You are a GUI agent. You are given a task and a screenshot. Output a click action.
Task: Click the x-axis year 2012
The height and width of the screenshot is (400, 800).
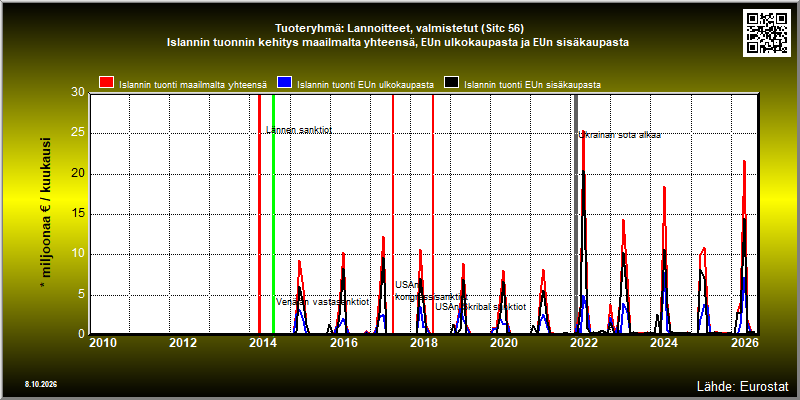[183, 342]
